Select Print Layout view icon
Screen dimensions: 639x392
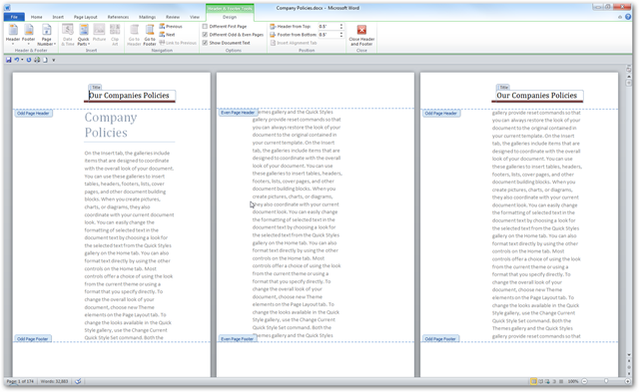533,381
